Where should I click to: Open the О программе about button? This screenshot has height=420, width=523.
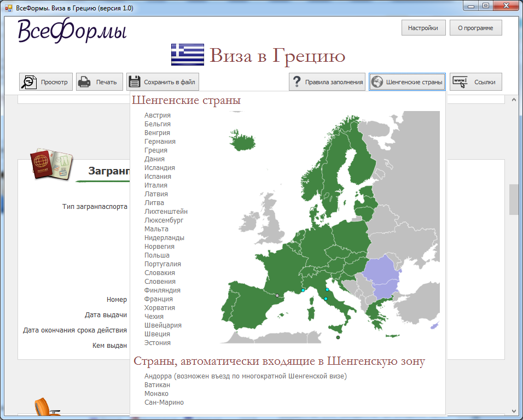point(475,28)
